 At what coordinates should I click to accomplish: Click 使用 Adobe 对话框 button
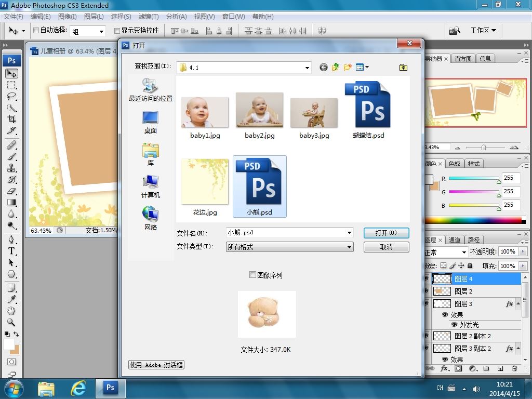[x=156, y=365]
